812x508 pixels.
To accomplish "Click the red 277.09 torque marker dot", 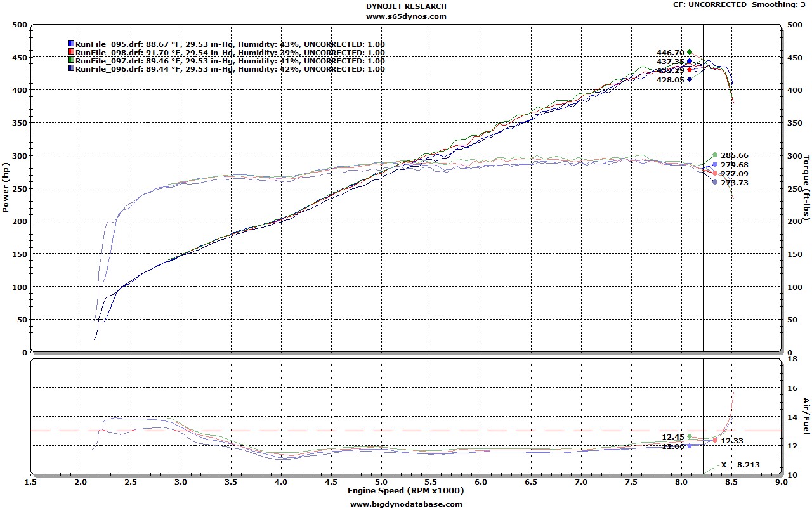I will coord(715,173).
